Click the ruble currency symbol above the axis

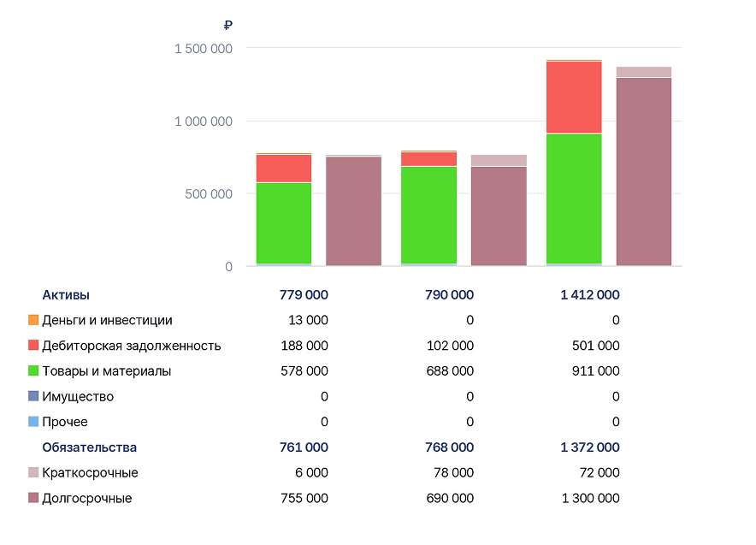pyautogui.click(x=228, y=25)
